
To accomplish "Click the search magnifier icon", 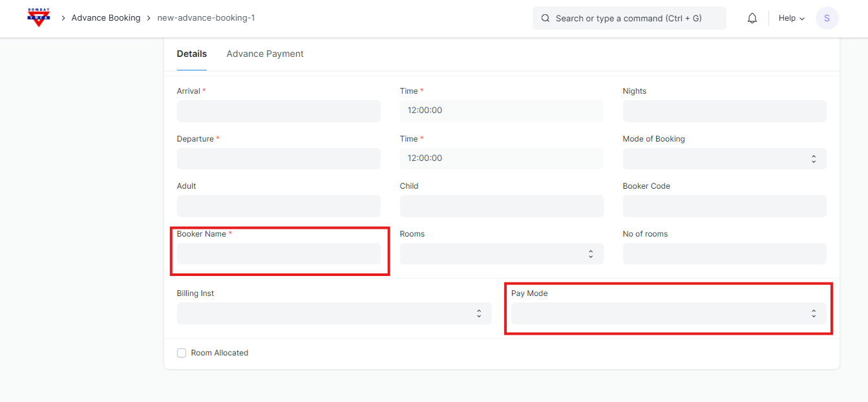I will tap(545, 18).
